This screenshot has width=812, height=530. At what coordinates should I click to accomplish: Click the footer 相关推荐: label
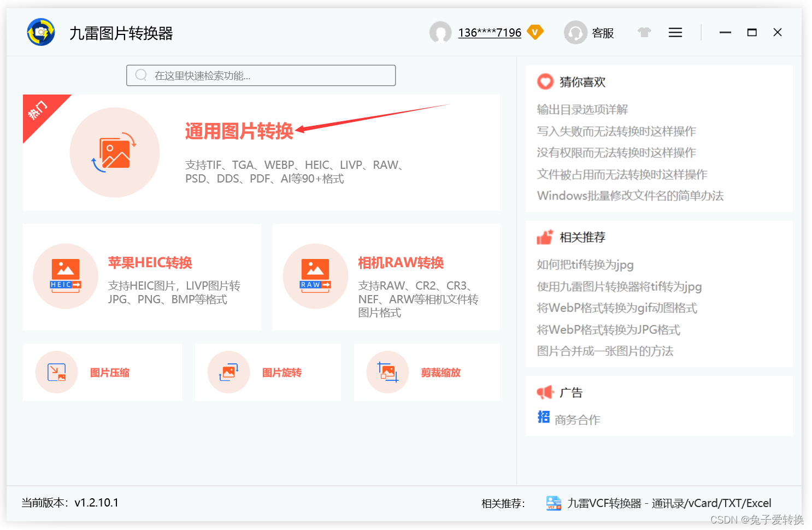tap(503, 503)
